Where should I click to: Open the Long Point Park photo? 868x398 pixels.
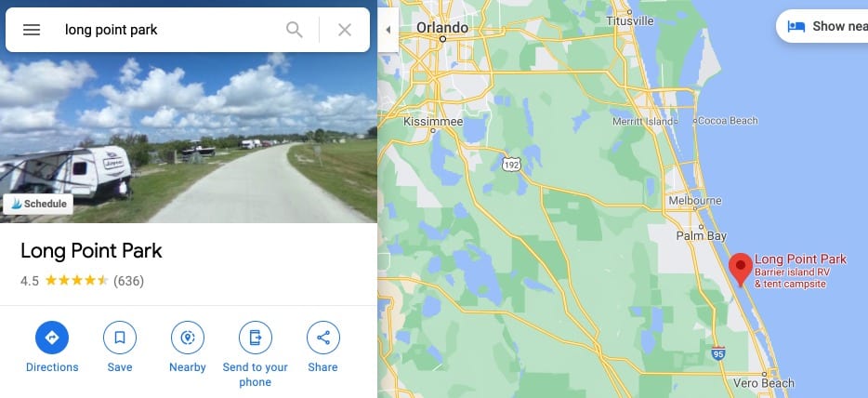[x=189, y=139]
